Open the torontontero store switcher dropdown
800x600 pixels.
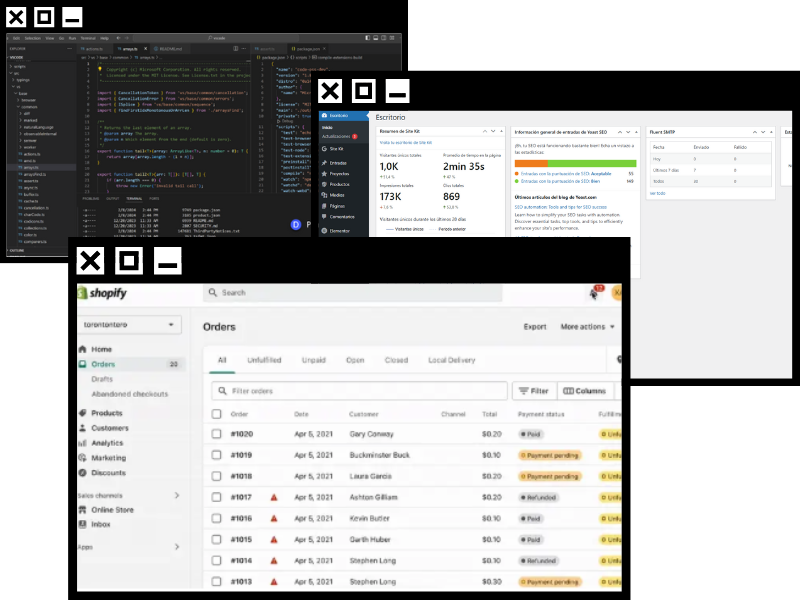[129, 325]
